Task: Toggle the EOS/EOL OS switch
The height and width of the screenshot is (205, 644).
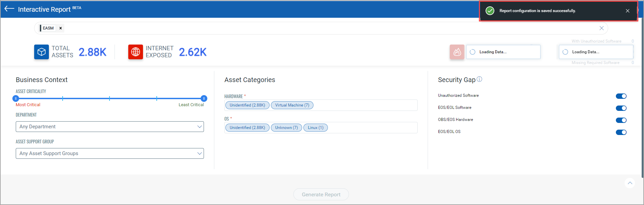Action: tap(621, 132)
